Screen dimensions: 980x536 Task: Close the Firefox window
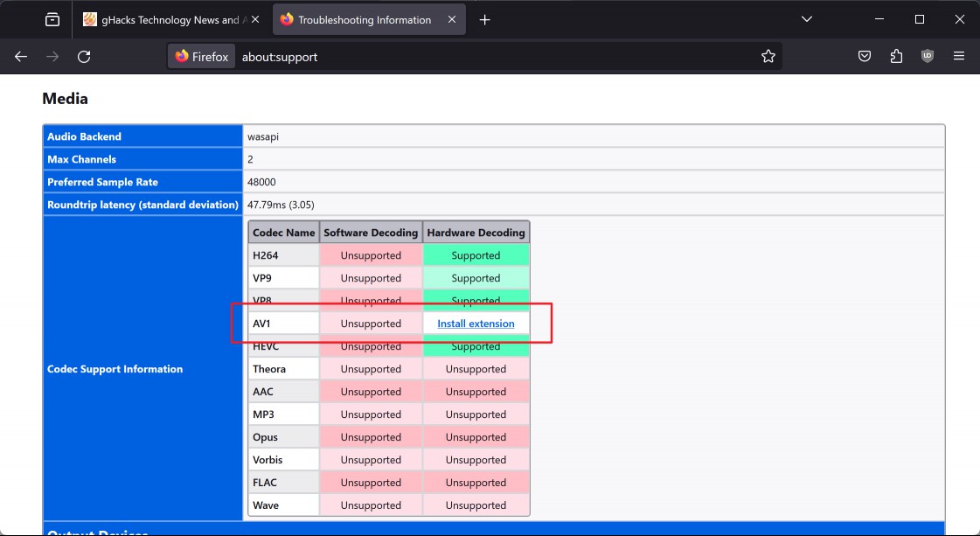pos(959,19)
